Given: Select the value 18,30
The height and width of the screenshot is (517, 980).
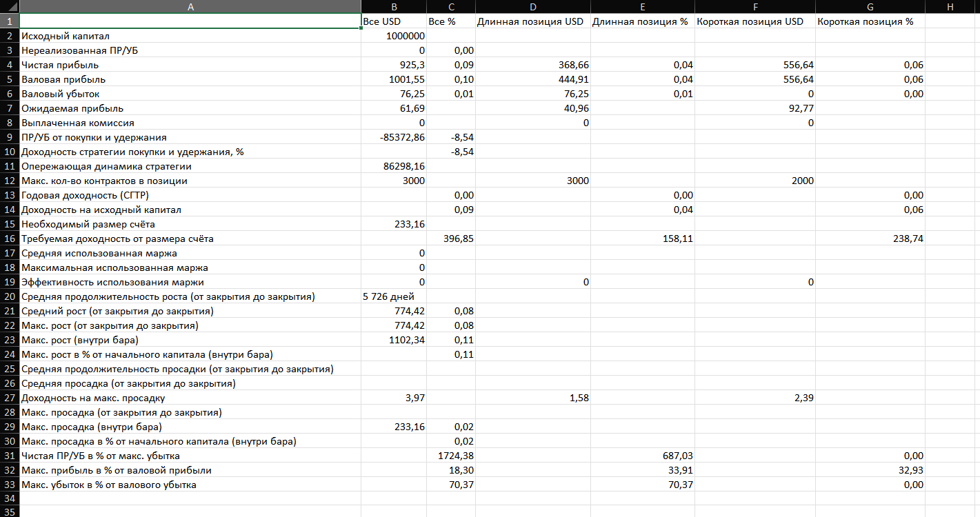Looking at the screenshot, I should pos(451,470).
